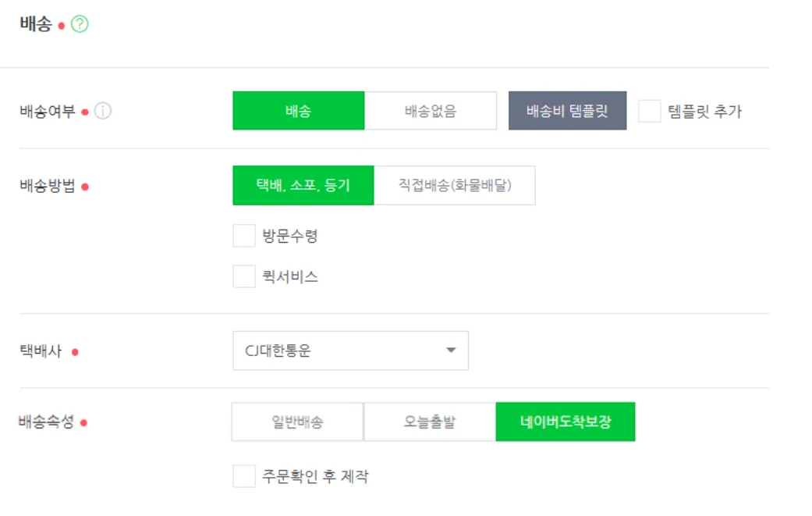Screen dimensions: 812x516
Task: Click the 배송방법 field label
Action: point(48,186)
